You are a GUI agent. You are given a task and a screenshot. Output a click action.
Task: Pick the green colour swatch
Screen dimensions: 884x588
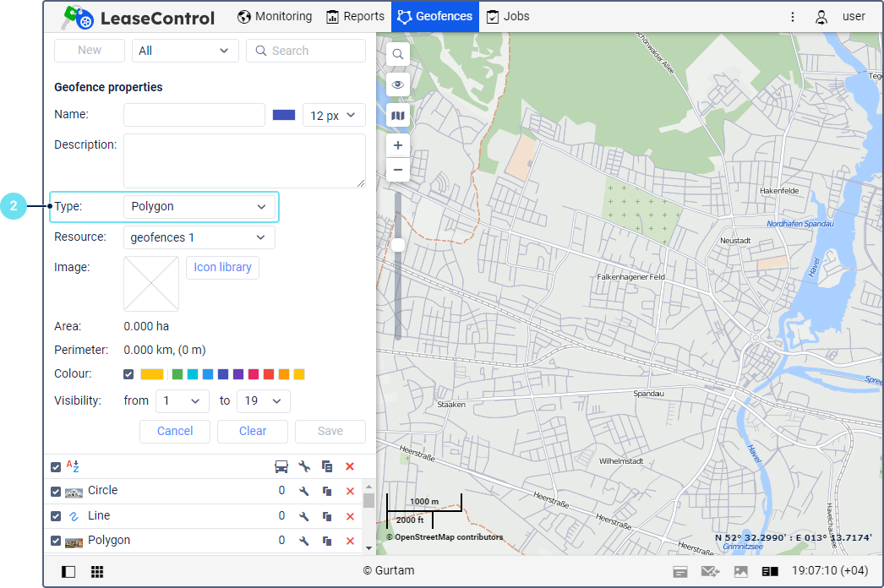pos(177,374)
